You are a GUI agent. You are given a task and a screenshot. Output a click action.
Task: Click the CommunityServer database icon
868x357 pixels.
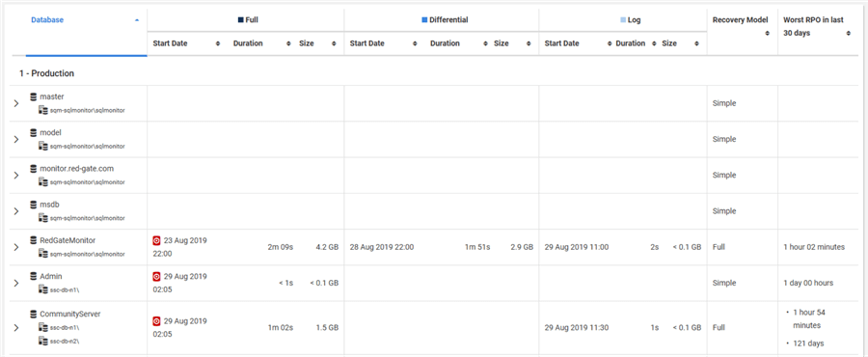(33, 314)
